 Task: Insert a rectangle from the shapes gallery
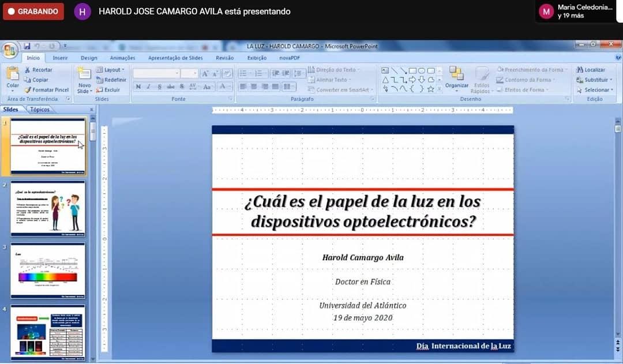[x=412, y=70]
